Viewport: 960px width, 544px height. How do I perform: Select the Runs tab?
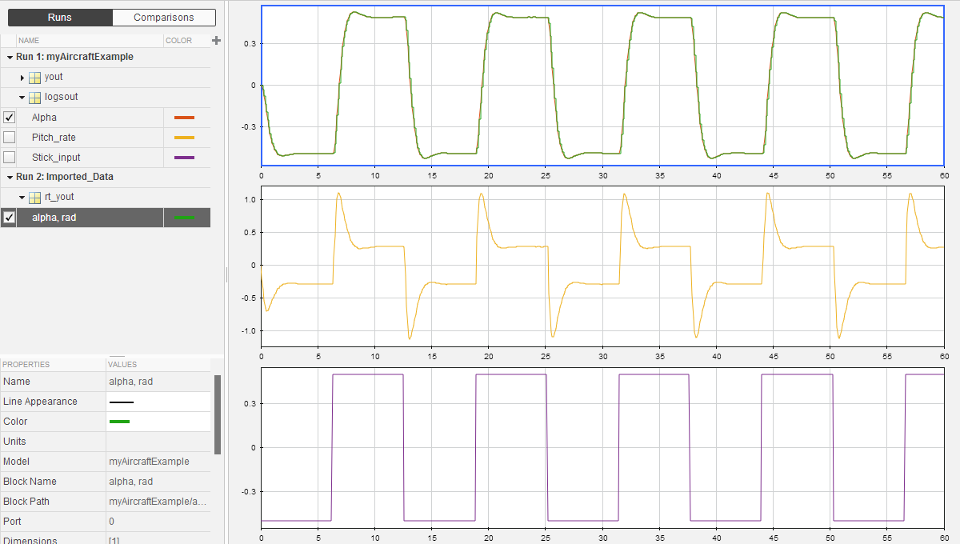point(59,17)
